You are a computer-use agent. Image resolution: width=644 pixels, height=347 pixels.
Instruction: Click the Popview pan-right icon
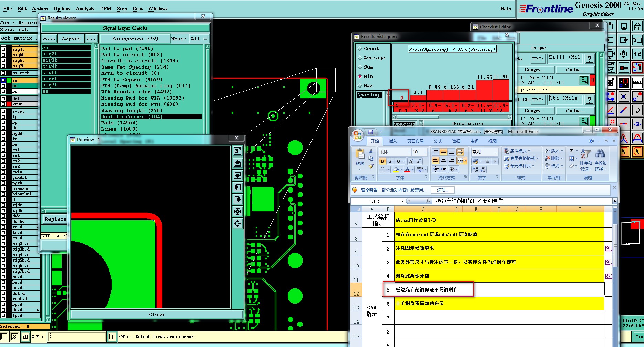point(237,199)
